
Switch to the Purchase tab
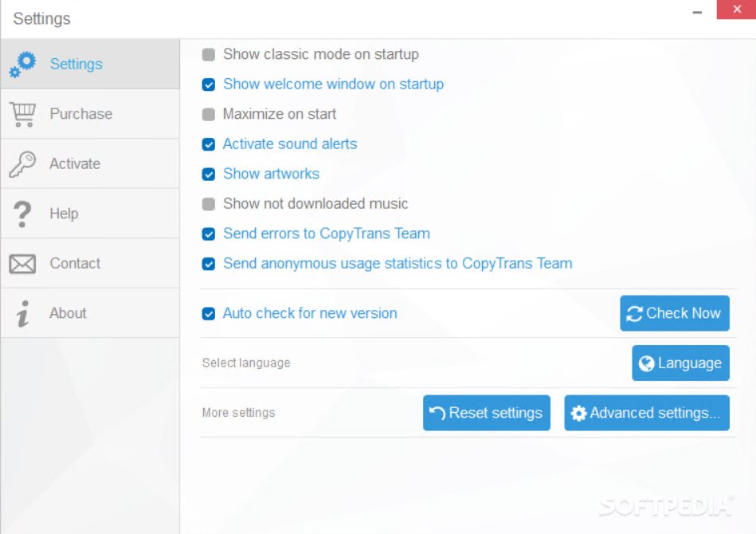90,114
